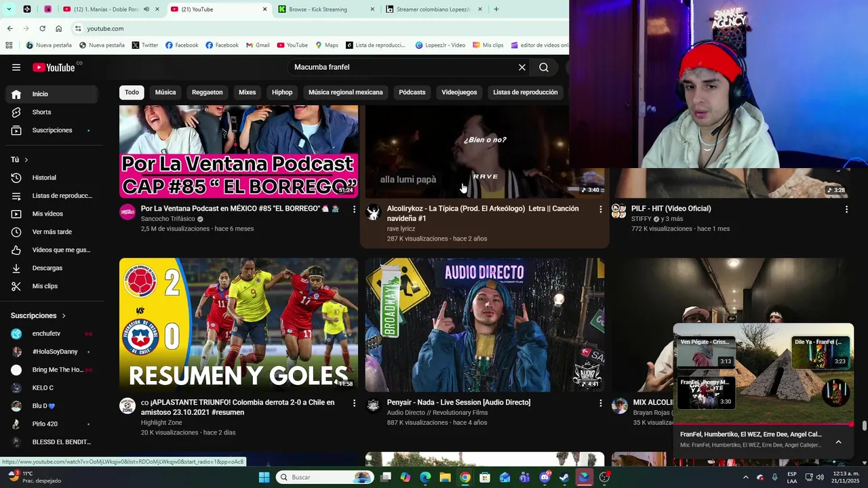Screen dimensions: 868x488
Task: Go to Inicio in the sidebar
Action: (x=52, y=94)
